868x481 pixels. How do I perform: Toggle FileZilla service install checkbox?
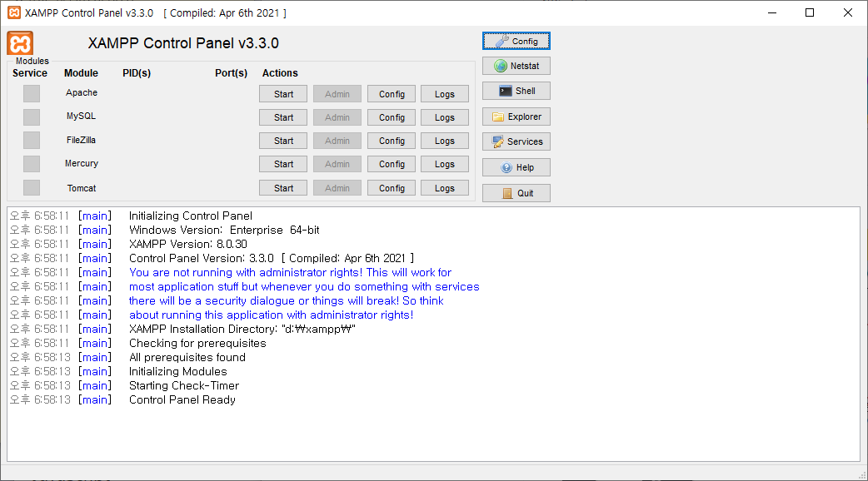click(x=32, y=141)
